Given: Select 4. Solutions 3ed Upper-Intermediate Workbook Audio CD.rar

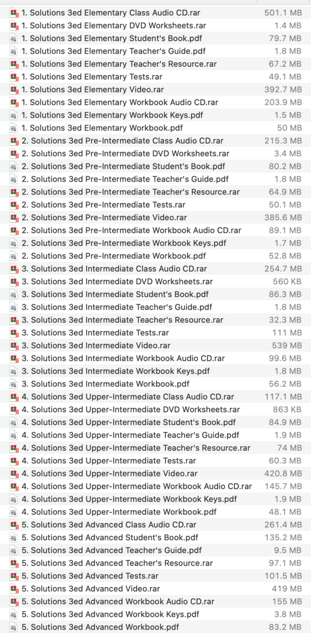Looking at the screenshot, I should pyautogui.click(x=137, y=486).
